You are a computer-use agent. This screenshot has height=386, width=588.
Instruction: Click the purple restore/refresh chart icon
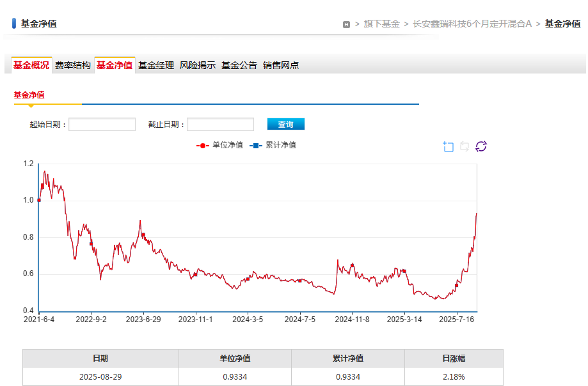[481, 147]
